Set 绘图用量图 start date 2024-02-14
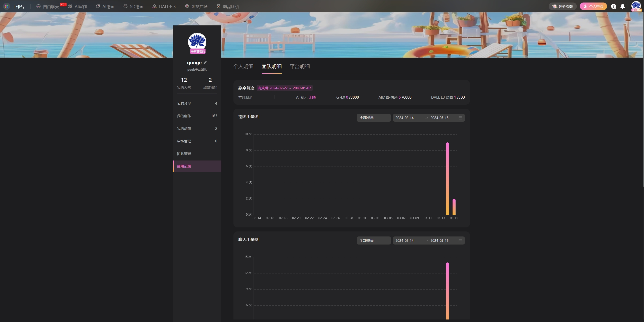 click(x=405, y=118)
